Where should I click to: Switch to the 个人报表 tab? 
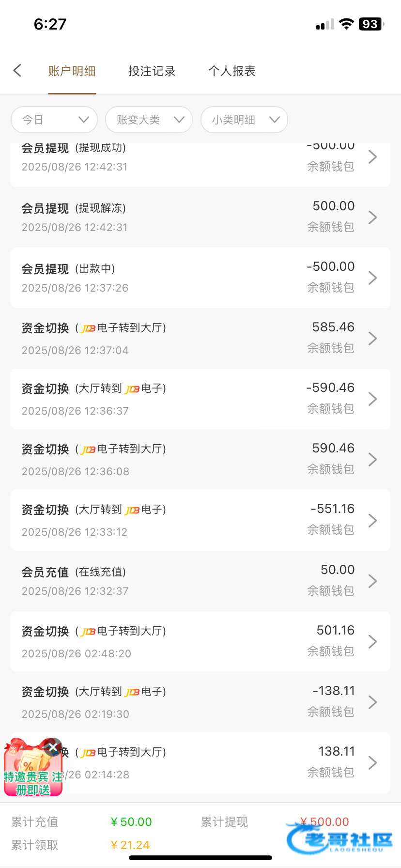click(232, 71)
